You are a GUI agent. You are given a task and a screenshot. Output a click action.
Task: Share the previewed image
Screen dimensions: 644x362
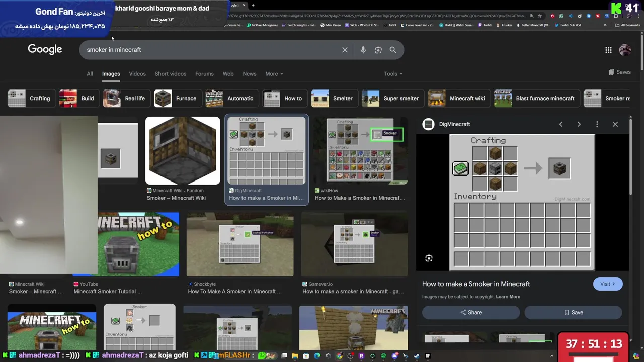point(471,312)
